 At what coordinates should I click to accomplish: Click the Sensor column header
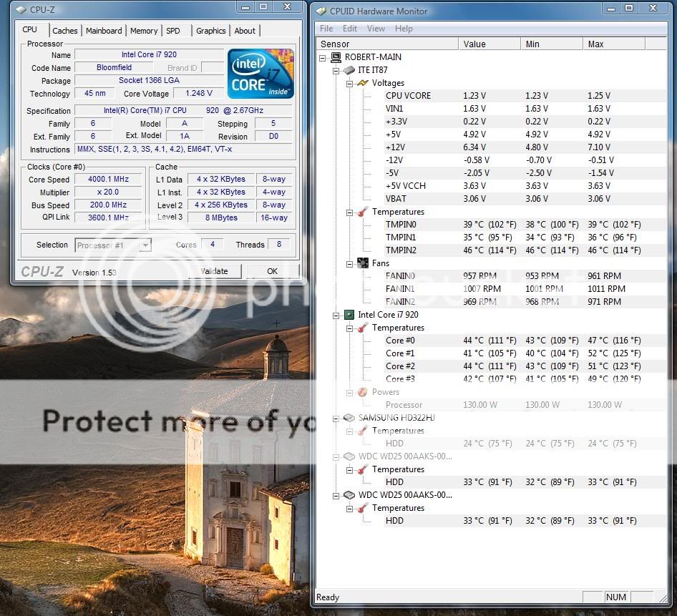coord(387,44)
